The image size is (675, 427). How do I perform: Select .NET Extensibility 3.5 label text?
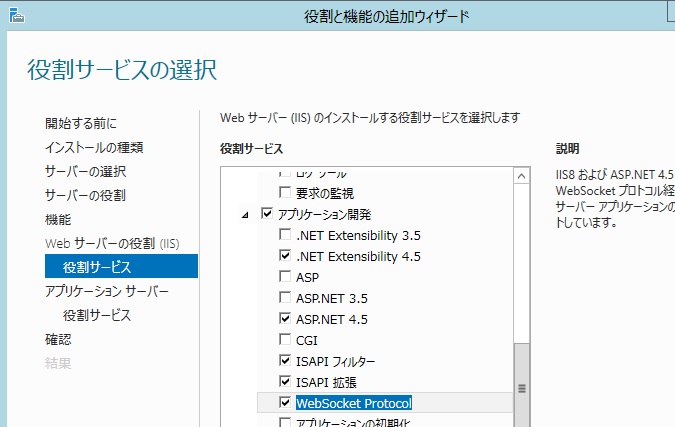pyautogui.click(x=358, y=235)
